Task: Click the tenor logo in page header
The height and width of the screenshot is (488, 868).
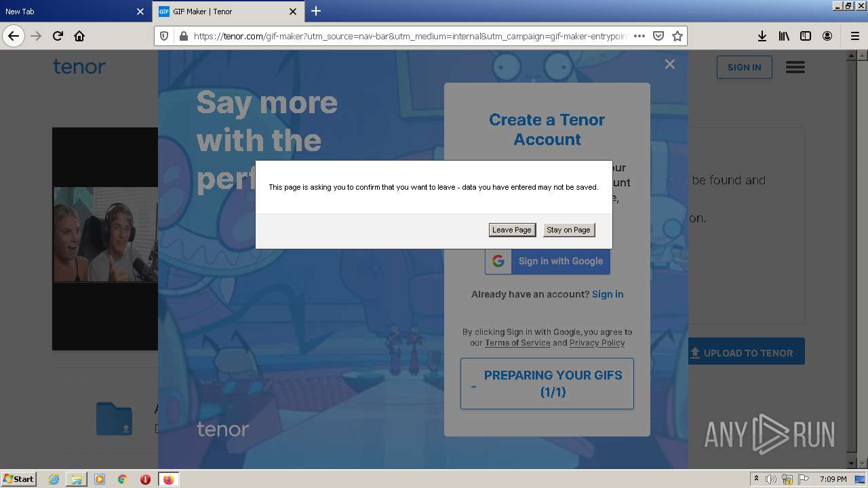Action: pos(79,66)
